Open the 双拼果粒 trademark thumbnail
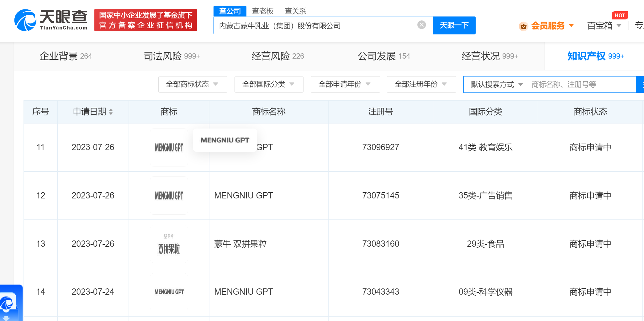644x321 pixels. click(169, 244)
